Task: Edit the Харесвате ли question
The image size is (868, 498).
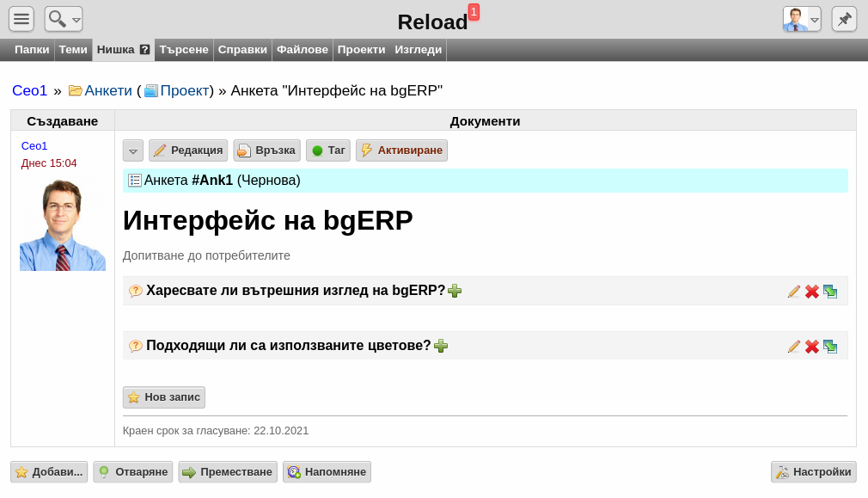Action: pyautogui.click(x=794, y=292)
